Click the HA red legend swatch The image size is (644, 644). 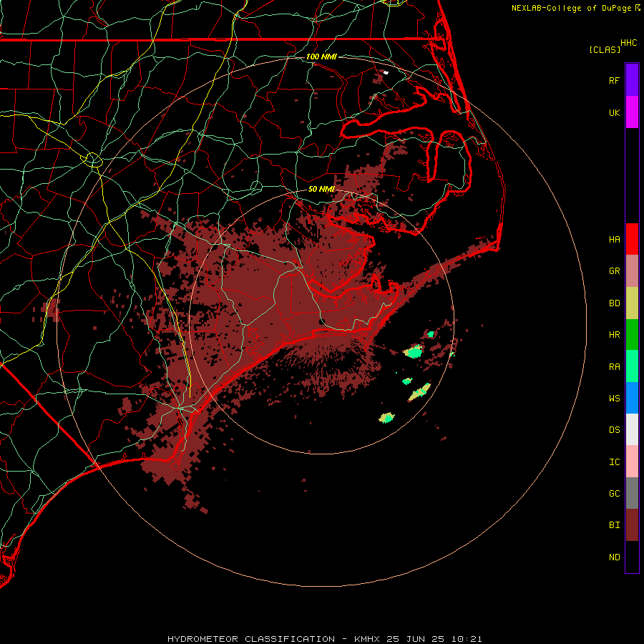point(632,239)
